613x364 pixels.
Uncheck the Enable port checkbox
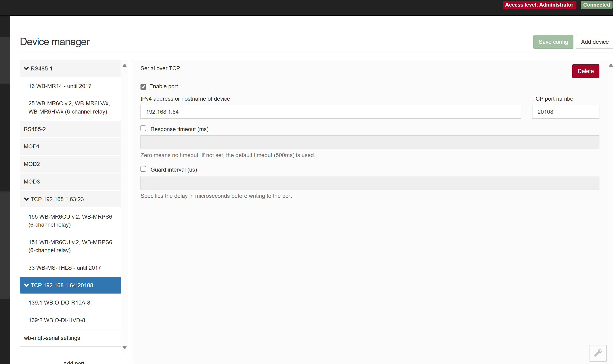pos(143,87)
